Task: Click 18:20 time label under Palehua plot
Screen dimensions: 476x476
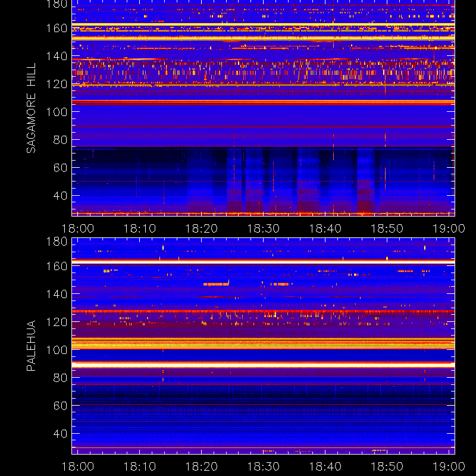Action: point(202,466)
